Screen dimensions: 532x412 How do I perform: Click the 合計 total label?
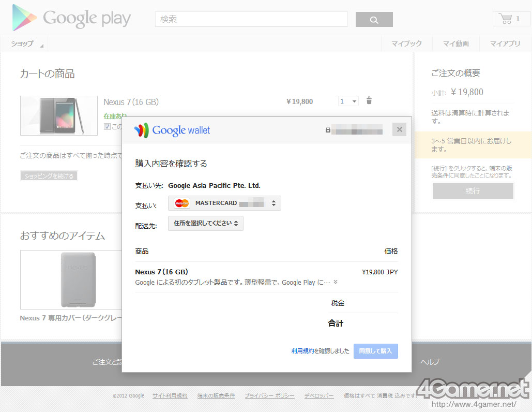pyautogui.click(x=336, y=323)
